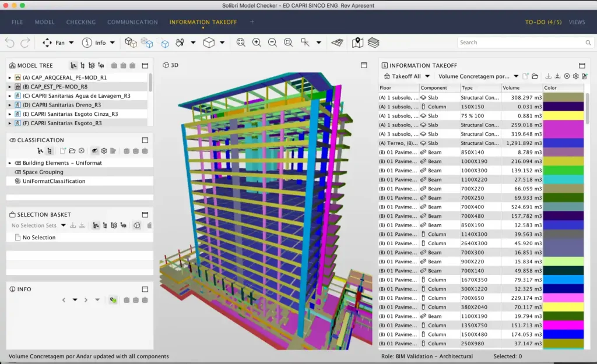Open the Takeoff All dropdown

click(x=408, y=76)
